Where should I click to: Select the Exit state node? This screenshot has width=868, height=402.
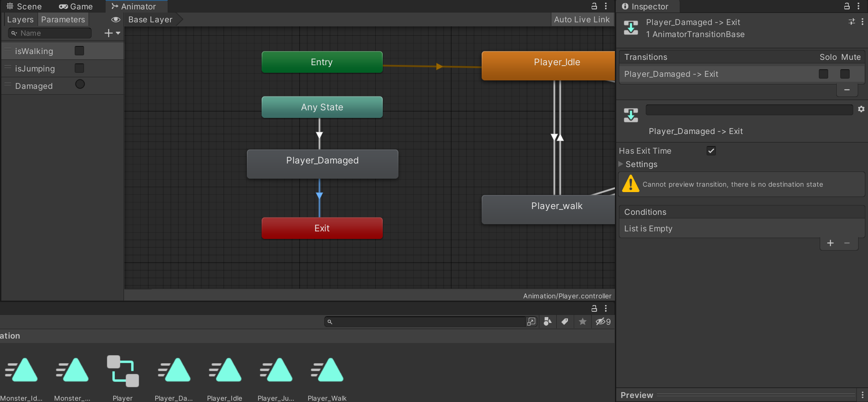pyautogui.click(x=322, y=228)
